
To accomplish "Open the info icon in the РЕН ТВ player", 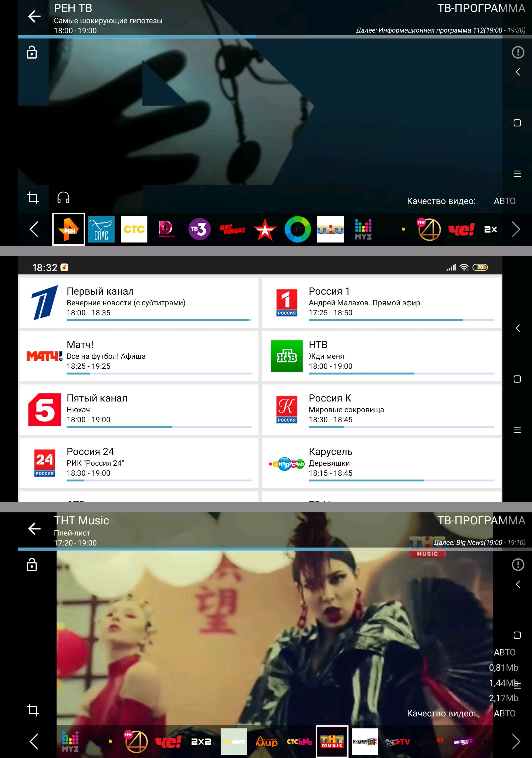I will pos(518,52).
